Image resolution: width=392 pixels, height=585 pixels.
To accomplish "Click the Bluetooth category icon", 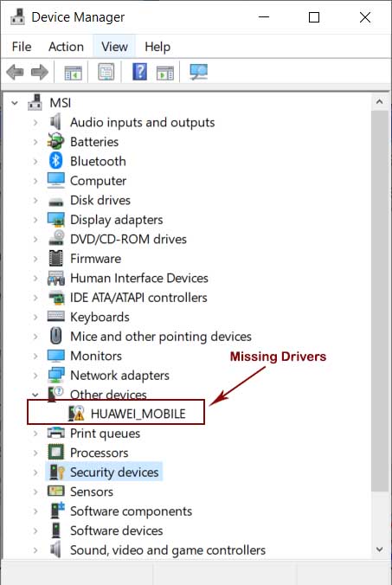I will pos(55,161).
